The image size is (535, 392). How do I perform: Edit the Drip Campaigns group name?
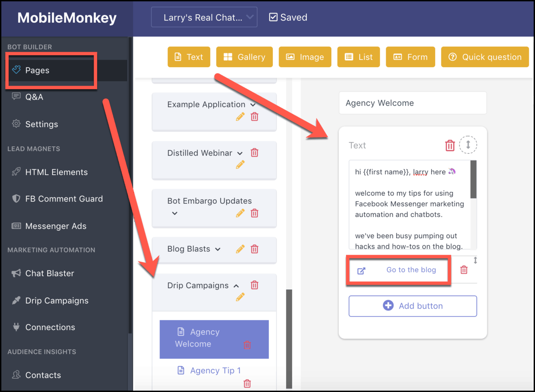pyautogui.click(x=240, y=297)
